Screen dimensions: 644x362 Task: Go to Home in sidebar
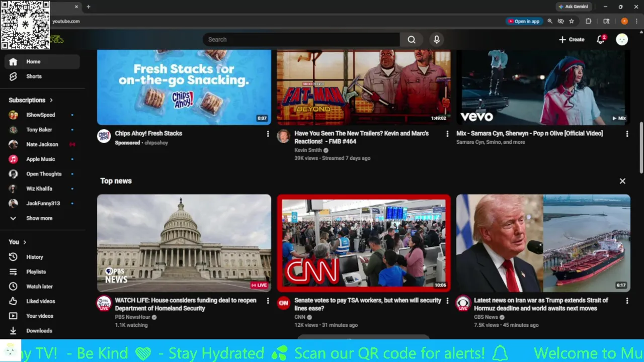42,62
